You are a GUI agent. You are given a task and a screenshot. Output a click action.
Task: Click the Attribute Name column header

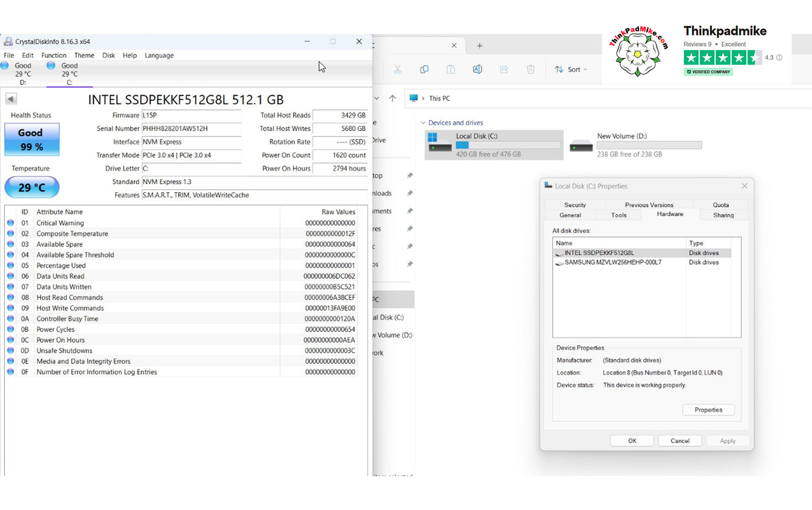[157, 212]
